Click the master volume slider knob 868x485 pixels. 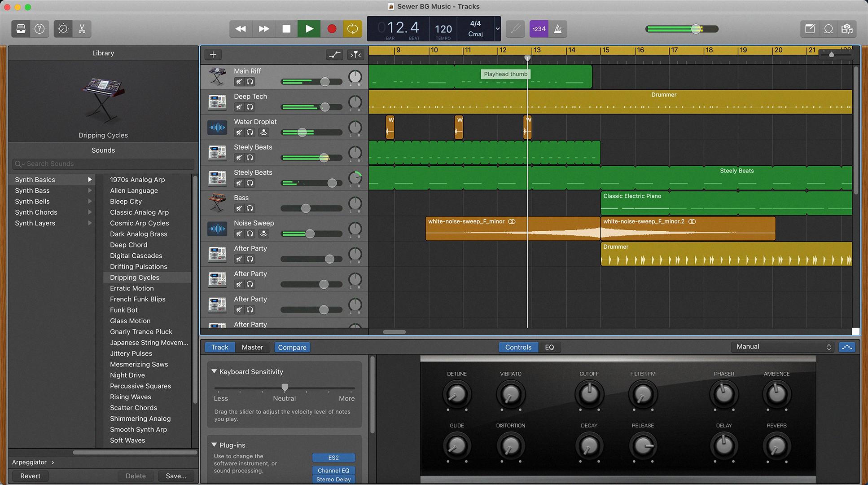coord(696,29)
